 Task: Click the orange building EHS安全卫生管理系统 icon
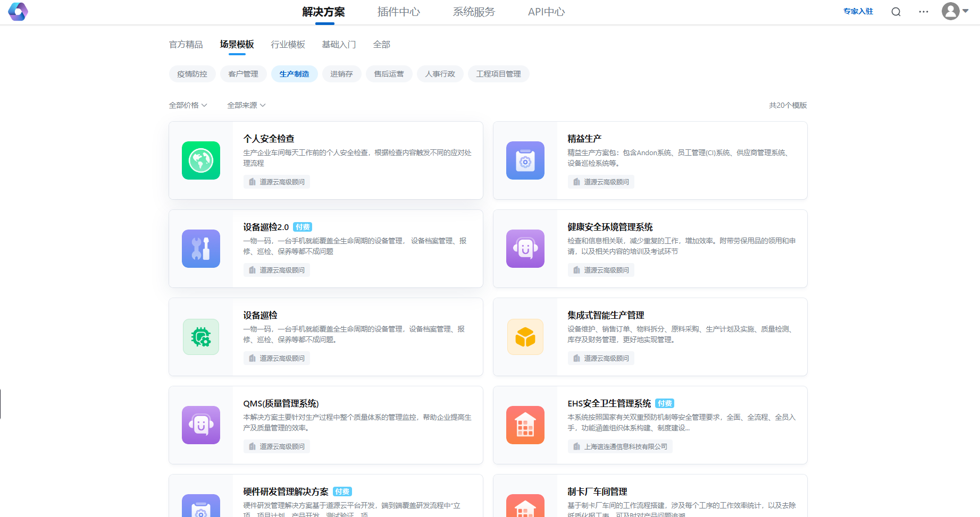(525, 425)
